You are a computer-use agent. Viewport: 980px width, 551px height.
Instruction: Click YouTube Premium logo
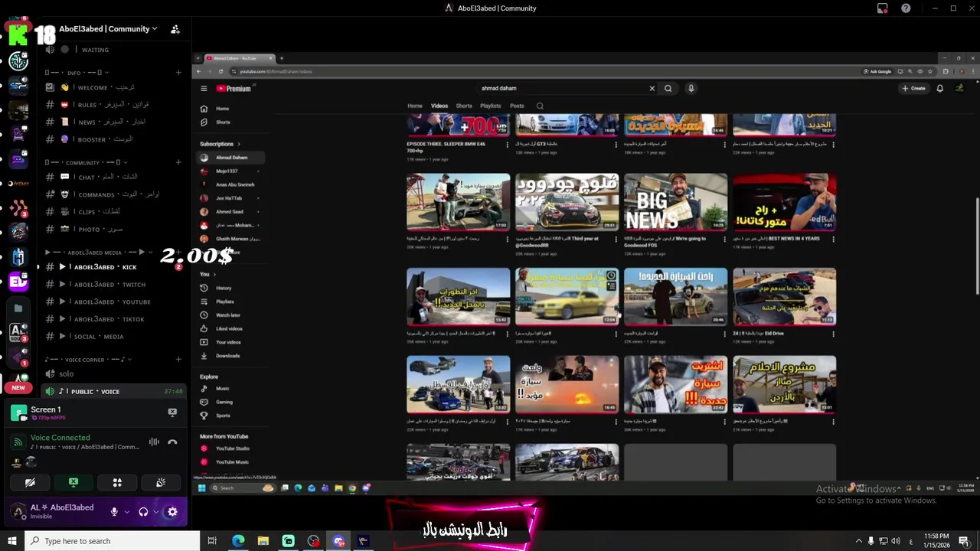click(234, 89)
